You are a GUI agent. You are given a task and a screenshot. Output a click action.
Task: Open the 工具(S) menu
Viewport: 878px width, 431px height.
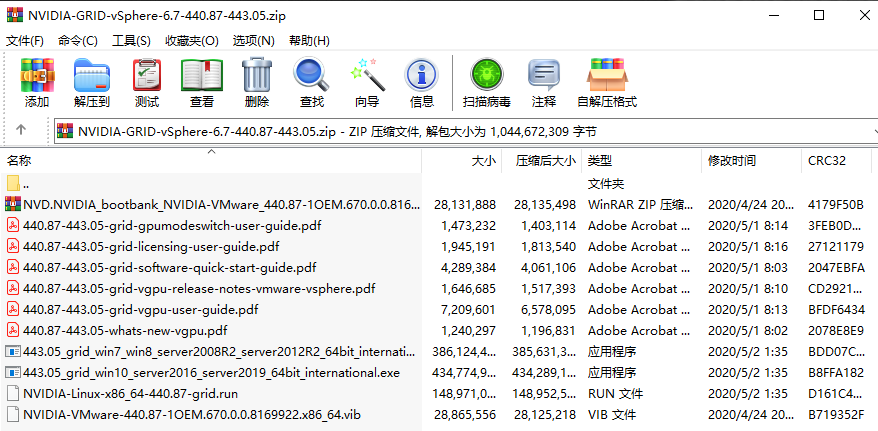pos(131,41)
